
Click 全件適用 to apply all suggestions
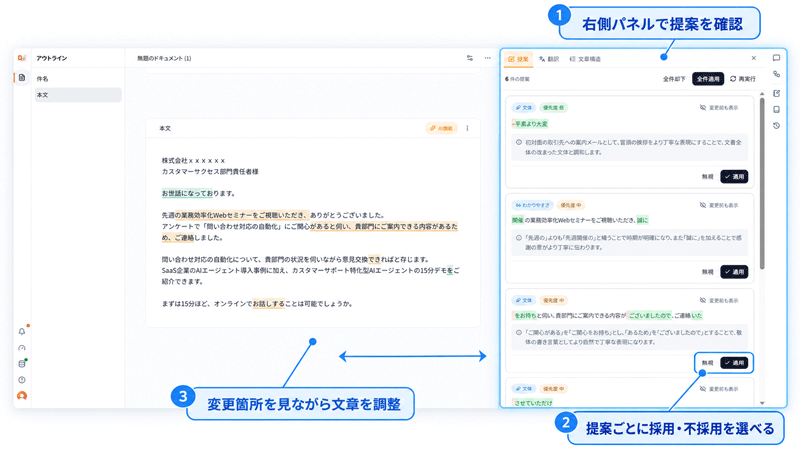[708, 79]
